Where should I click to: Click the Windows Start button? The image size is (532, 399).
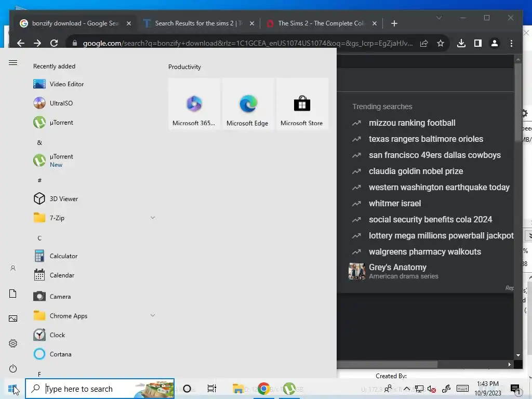click(12, 389)
